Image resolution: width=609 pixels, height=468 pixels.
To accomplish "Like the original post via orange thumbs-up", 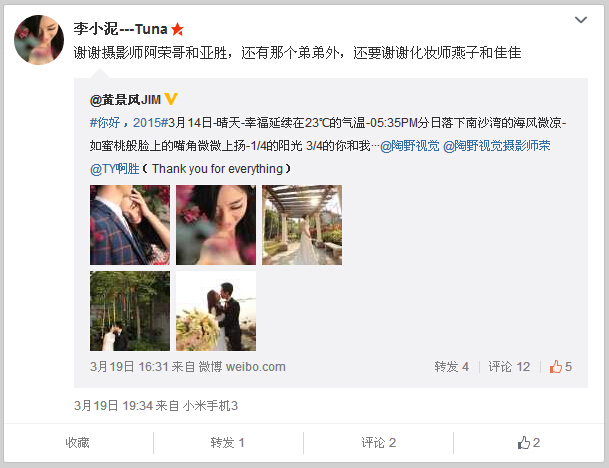I will pyautogui.click(x=560, y=366).
